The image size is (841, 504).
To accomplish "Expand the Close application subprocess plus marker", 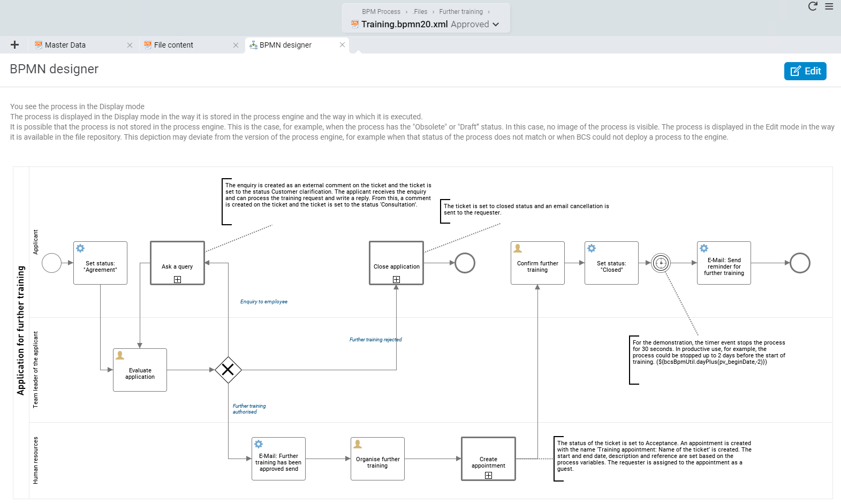I will coord(396,279).
